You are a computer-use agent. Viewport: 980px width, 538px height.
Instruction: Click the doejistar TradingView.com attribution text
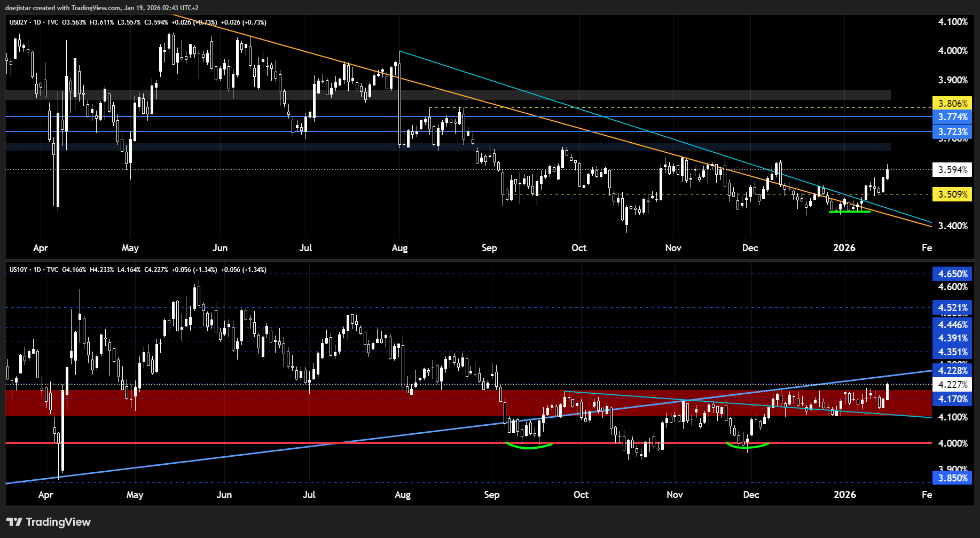[101, 8]
